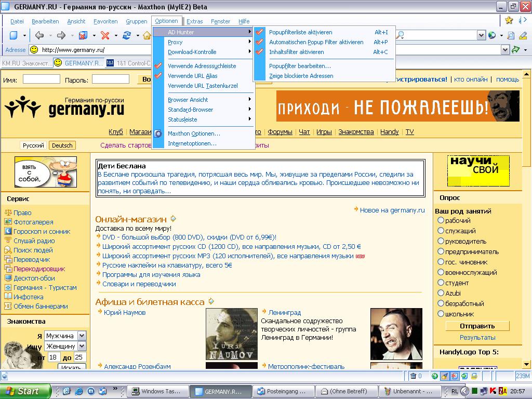Open the address bar dropdown arrow
The width and height of the screenshot is (532, 399).
(x=505, y=50)
